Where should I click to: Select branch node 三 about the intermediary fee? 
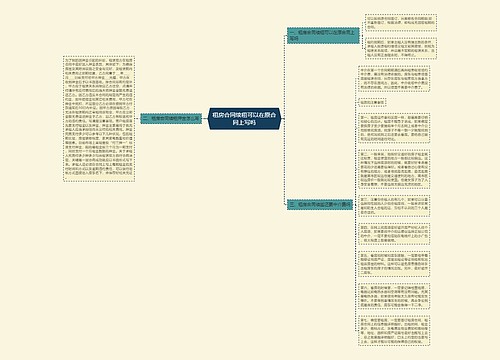pos(320,204)
